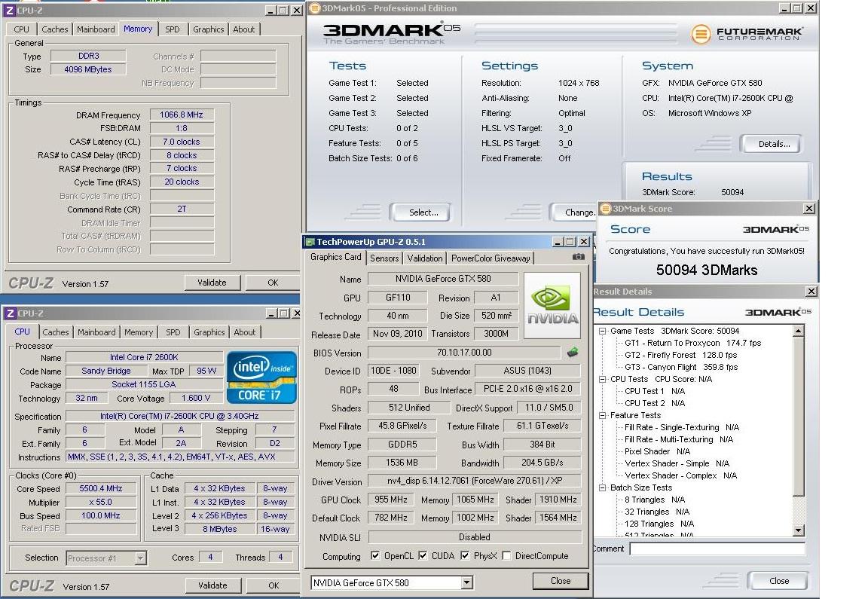
Task: Select Fill Rate - Single-Texturing row
Action: click(x=681, y=427)
